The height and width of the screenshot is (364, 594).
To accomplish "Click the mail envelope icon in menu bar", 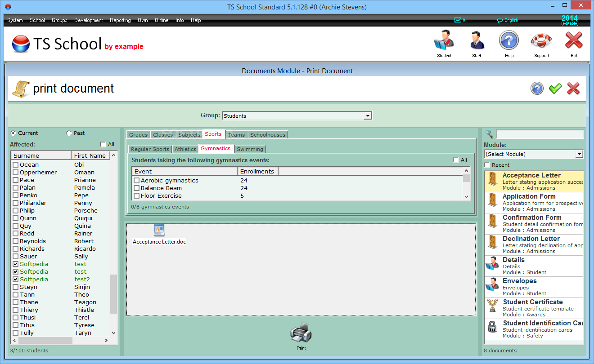I will click(x=458, y=20).
